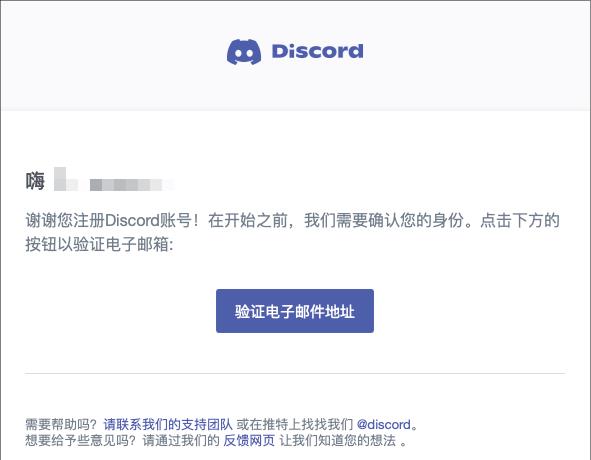Click the 点击下方的 text
Viewport: 591px width, 460px height.
(520, 220)
